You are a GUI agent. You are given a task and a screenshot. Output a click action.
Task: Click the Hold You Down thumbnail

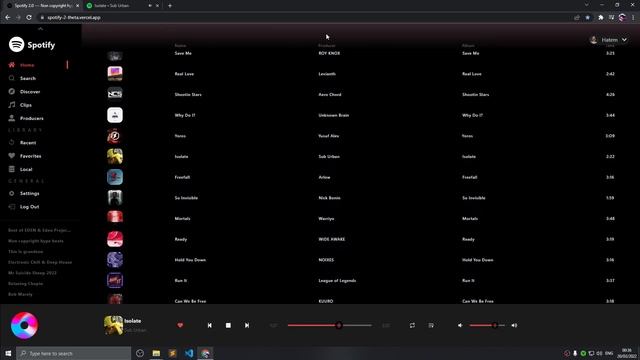tap(115, 260)
